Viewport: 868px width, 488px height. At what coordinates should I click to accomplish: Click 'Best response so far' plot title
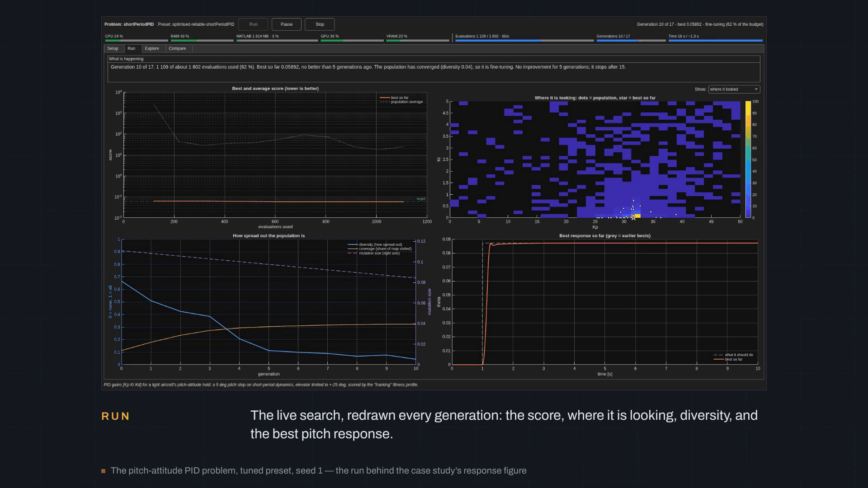pyautogui.click(x=605, y=236)
